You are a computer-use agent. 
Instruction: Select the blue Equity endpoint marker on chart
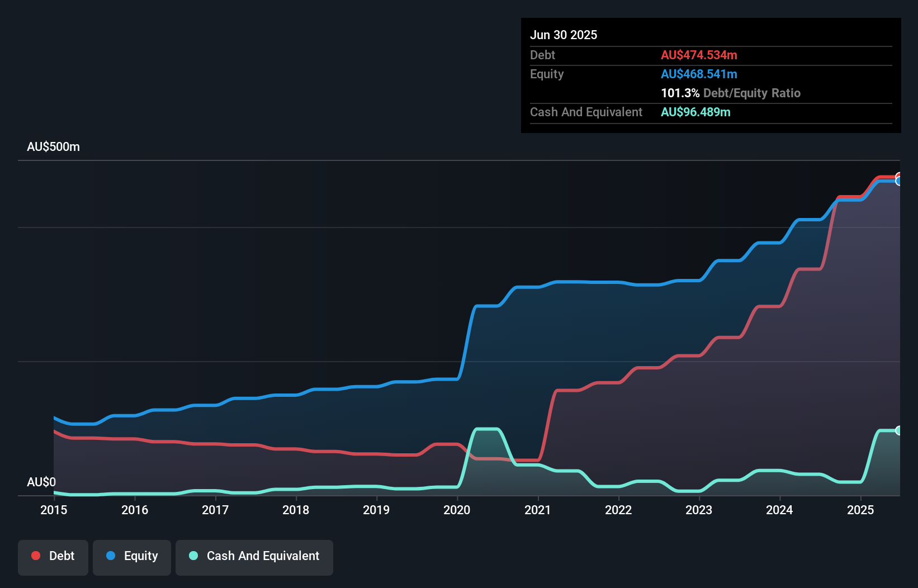pos(899,181)
